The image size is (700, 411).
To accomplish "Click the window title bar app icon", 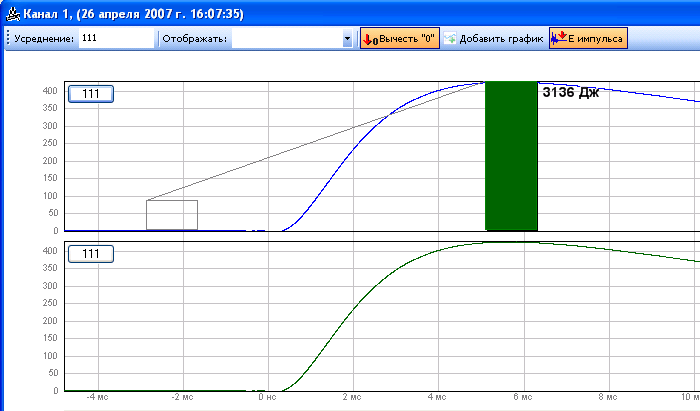I will (13, 14).
